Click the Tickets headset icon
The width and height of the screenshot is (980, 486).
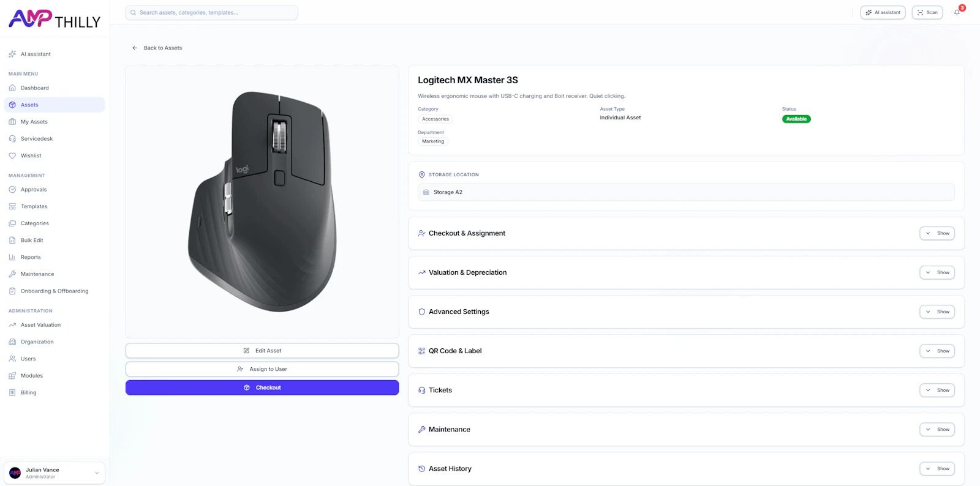421,390
